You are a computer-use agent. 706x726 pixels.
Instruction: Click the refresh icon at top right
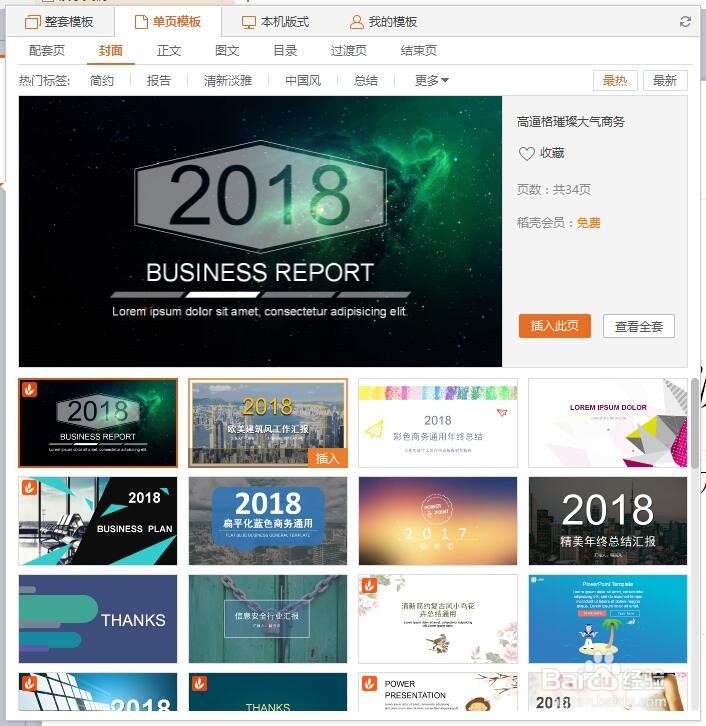(x=685, y=21)
